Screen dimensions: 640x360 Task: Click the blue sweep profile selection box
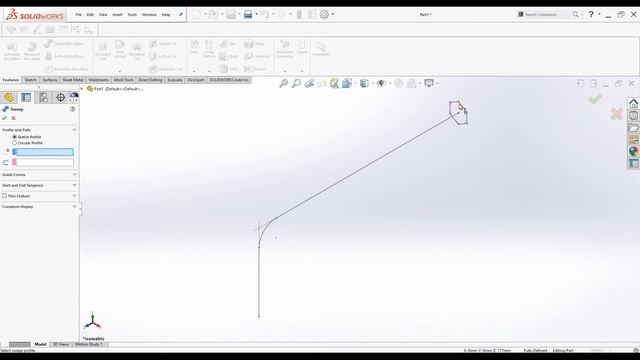pyautogui.click(x=43, y=152)
